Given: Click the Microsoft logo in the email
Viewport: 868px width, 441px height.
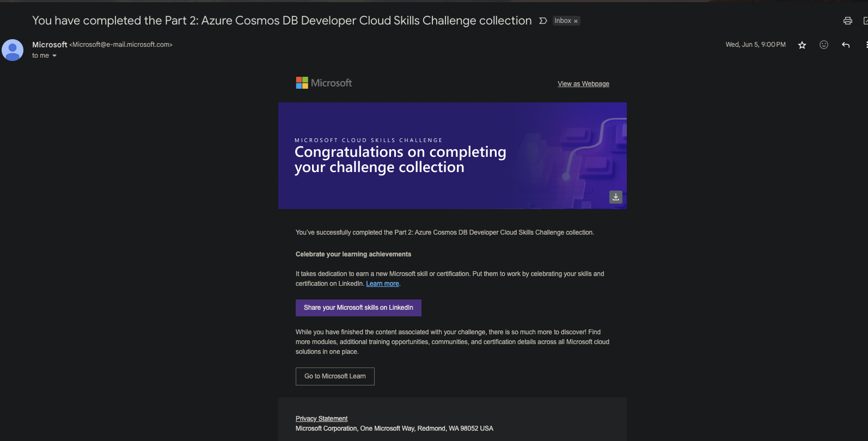Looking at the screenshot, I should tap(324, 83).
